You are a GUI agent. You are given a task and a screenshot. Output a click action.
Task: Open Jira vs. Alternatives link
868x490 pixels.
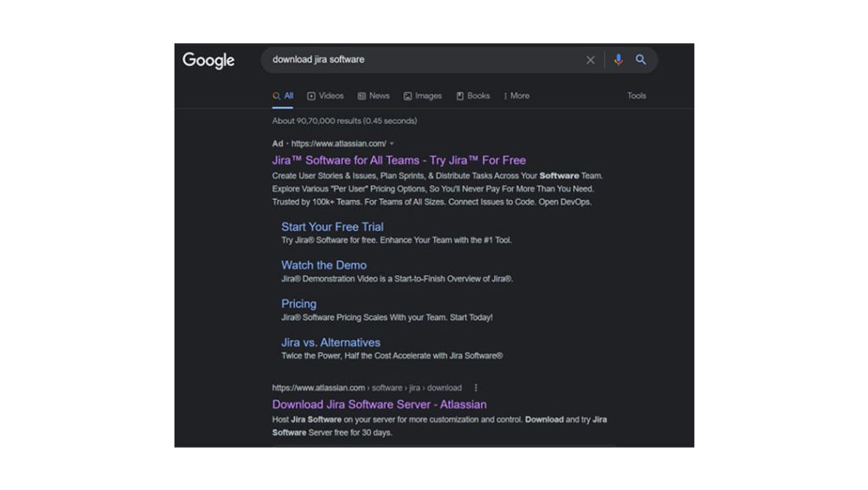coord(331,342)
